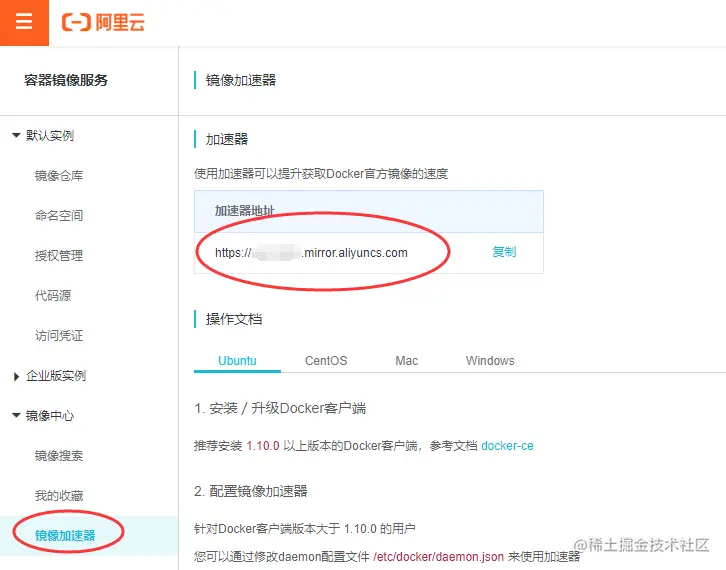The image size is (726, 570).
Task: Open 我的收藏 in sidebar
Action: pos(59,495)
